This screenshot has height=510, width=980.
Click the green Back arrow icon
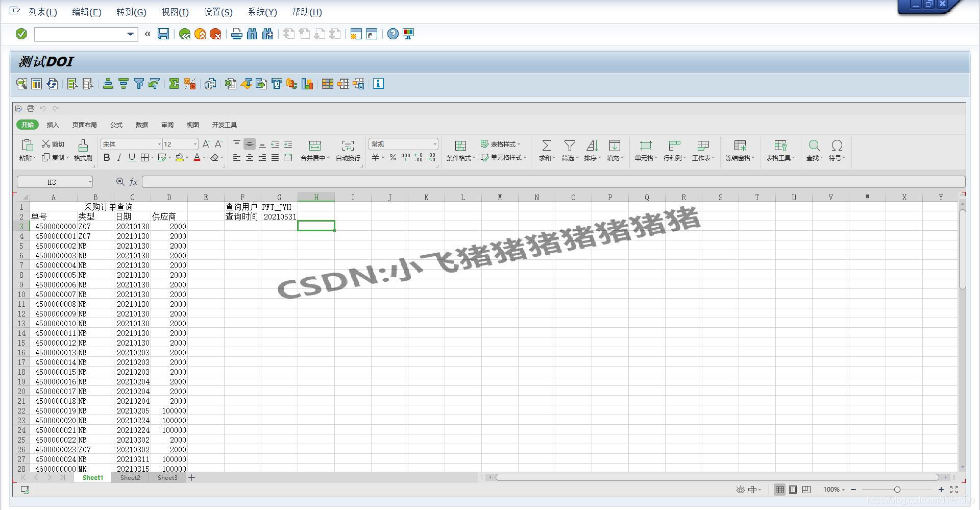[x=185, y=34]
